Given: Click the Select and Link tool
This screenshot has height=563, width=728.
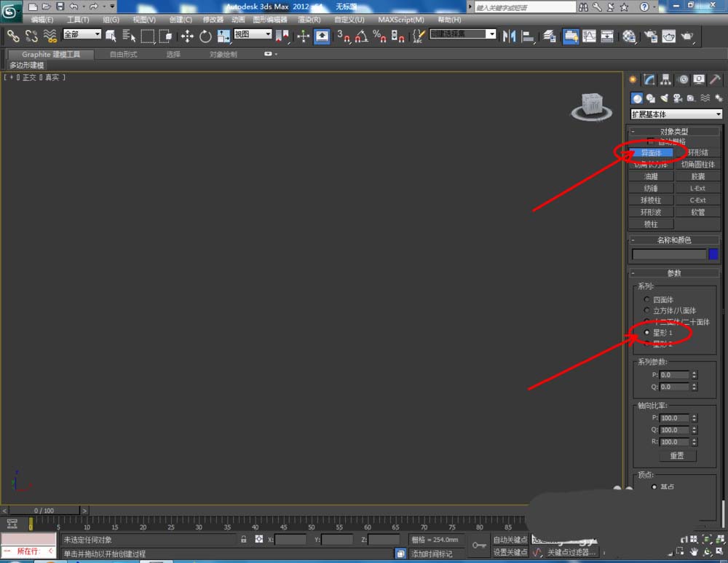Looking at the screenshot, I should click(13, 36).
